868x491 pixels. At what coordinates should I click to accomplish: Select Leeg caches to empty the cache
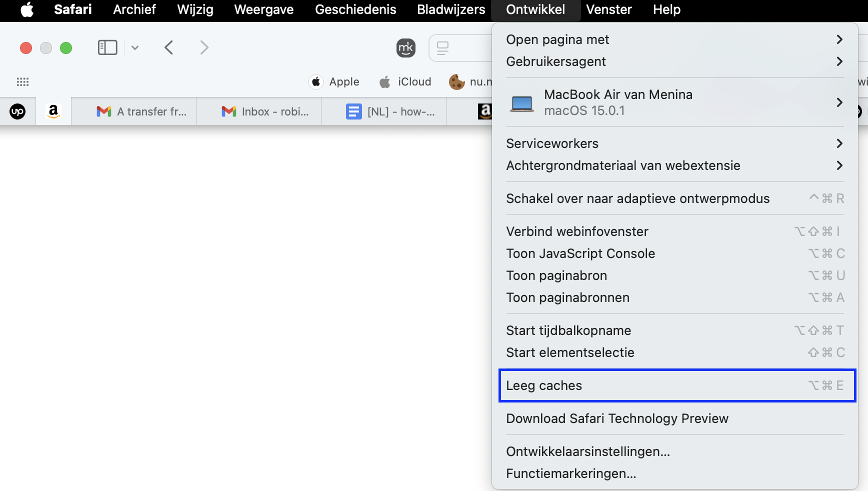point(544,385)
